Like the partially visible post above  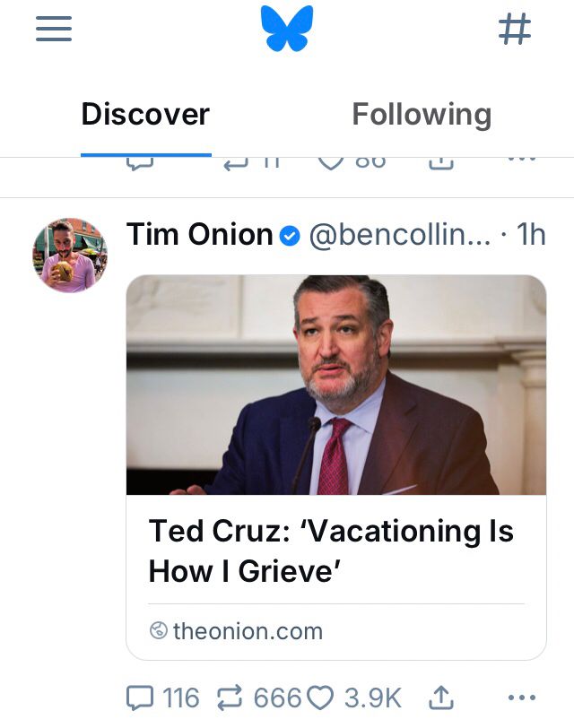tap(332, 162)
